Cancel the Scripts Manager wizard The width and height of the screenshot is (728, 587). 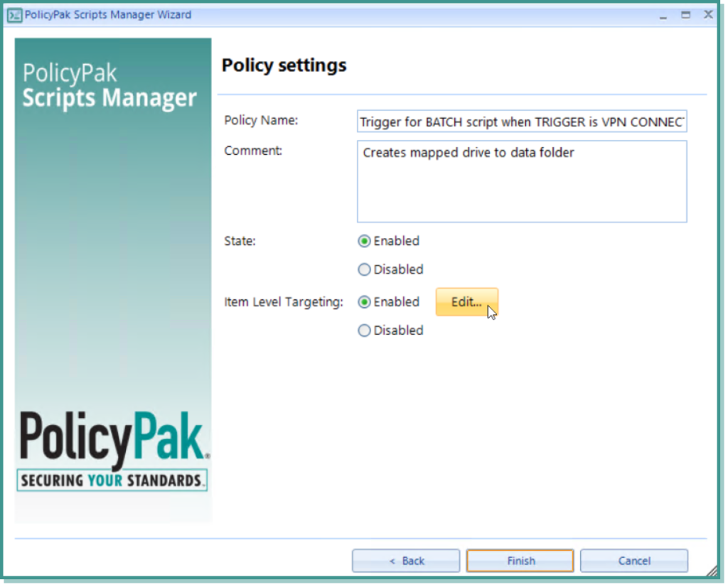[x=633, y=561]
